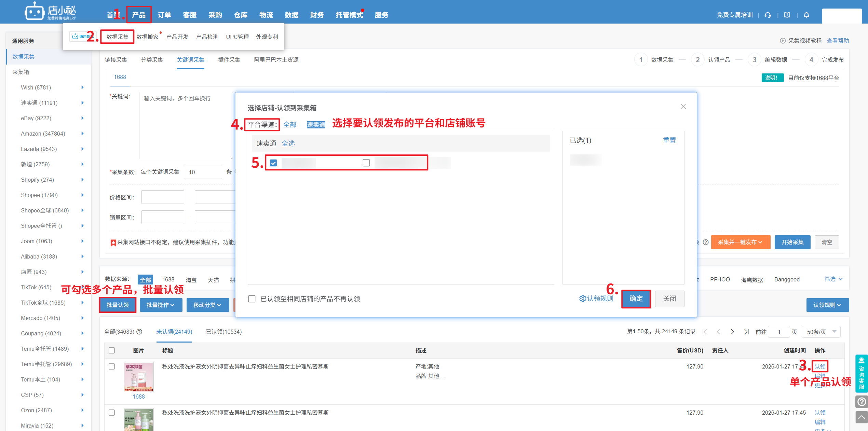Click the 认领规则 gear icon link
Viewport: 868px width, 431px height.
(596, 298)
